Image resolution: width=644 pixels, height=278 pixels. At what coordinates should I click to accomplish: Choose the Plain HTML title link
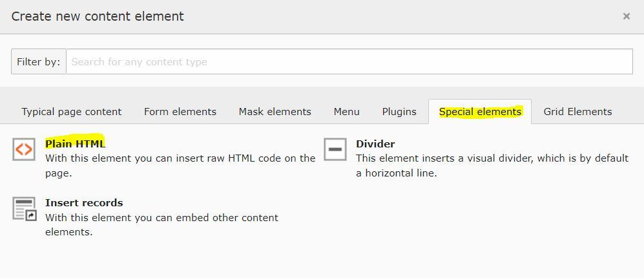tap(75, 144)
